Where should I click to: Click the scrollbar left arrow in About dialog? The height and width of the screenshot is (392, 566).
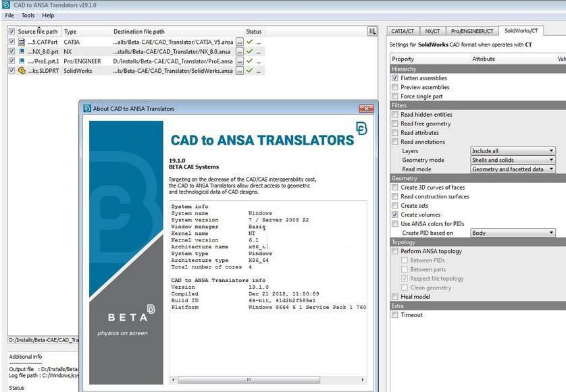click(x=174, y=380)
